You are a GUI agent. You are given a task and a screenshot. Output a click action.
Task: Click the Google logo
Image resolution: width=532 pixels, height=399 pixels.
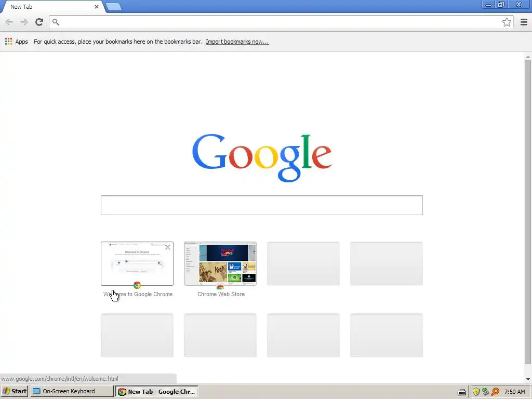click(x=262, y=157)
